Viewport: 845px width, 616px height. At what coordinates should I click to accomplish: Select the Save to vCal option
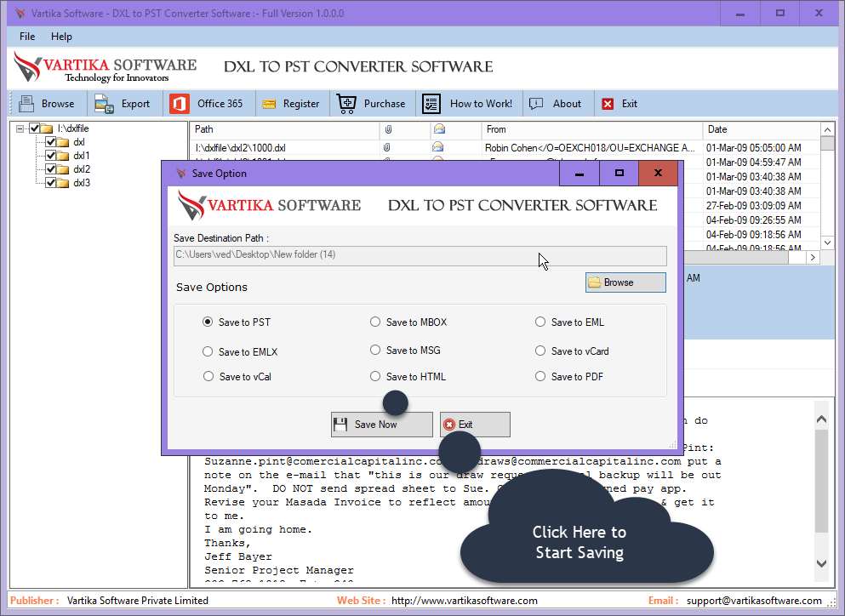(208, 376)
